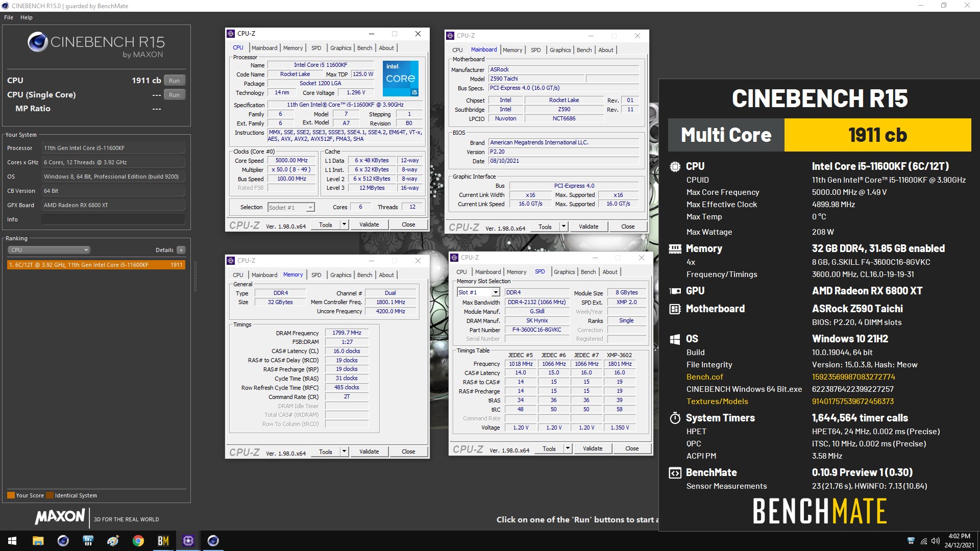Click the Motherboard icon in BenchMate panel

click(x=675, y=309)
